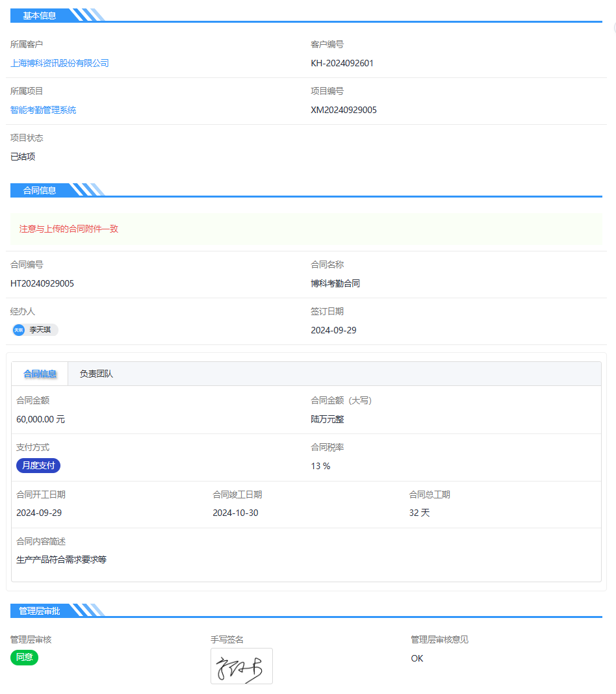The width and height of the screenshot is (616, 694).
Task: Select the 合同信息 tab above 合同金额
Action: 40,374
